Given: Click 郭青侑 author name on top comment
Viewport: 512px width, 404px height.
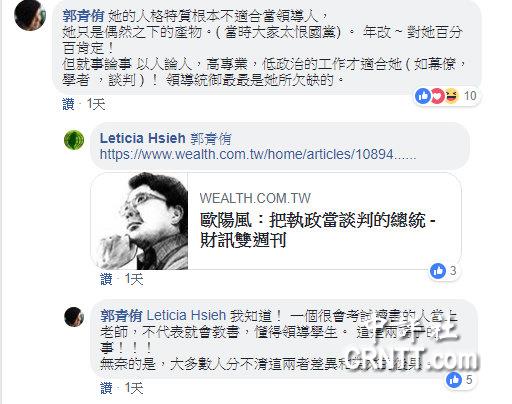Looking at the screenshot, I should [x=83, y=15].
